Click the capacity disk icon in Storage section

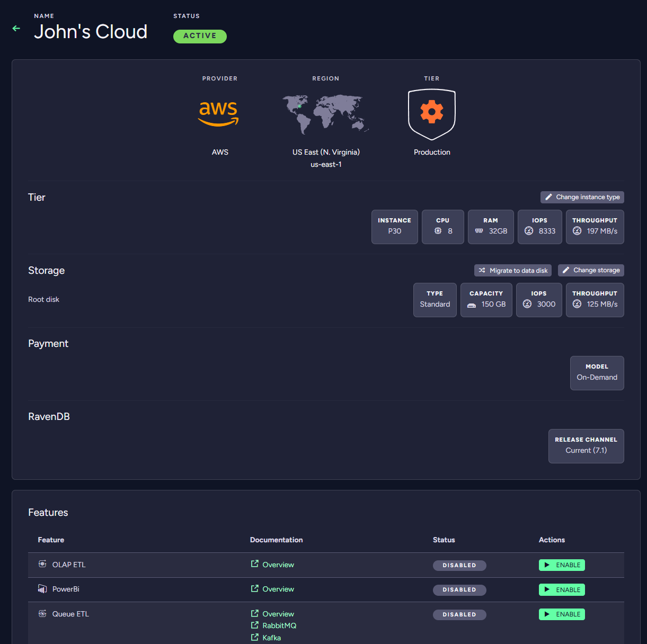[471, 303]
